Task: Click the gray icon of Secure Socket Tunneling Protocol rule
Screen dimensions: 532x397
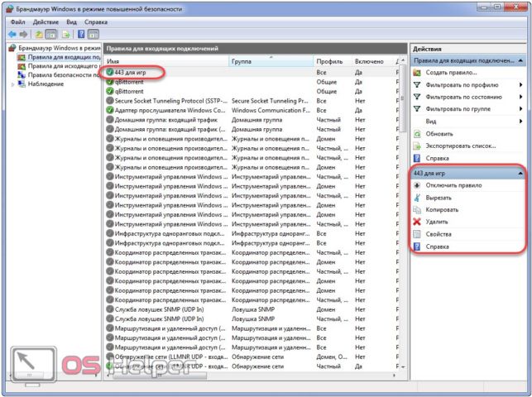Action: click(x=109, y=101)
